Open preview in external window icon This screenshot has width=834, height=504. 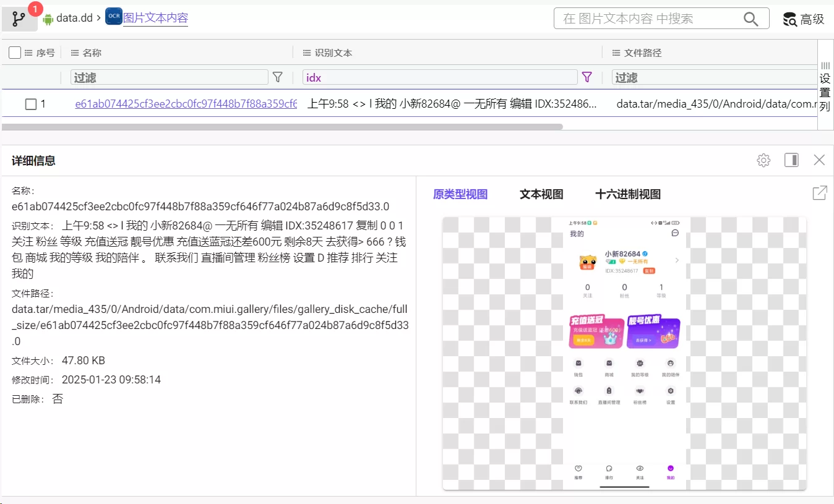(819, 194)
